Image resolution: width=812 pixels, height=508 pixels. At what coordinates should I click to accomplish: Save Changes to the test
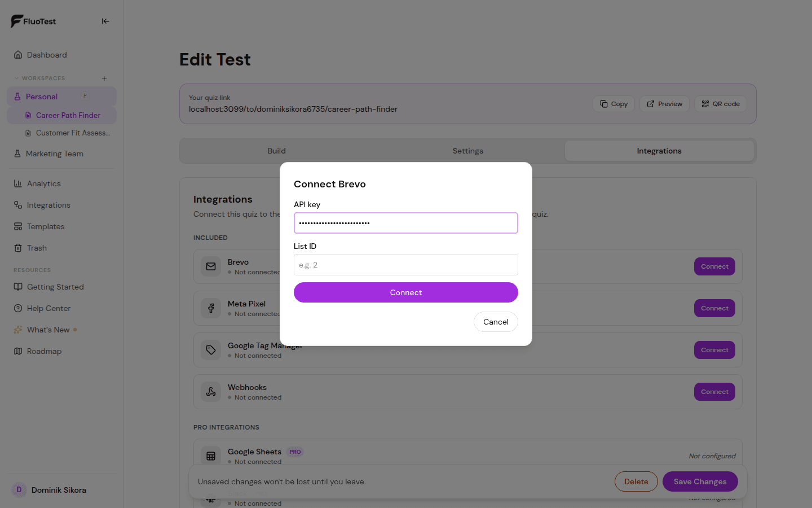(x=700, y=481)
